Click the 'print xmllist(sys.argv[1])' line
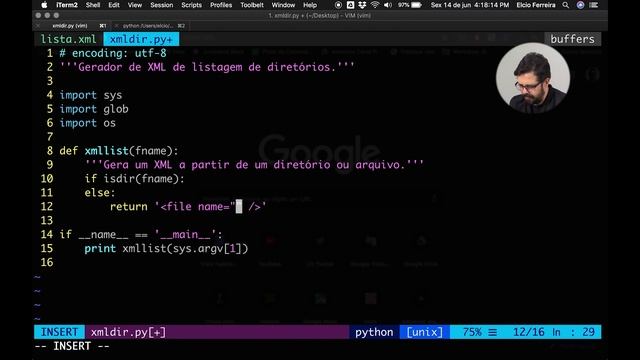640x360 pixels. click(x=166, y=249)
